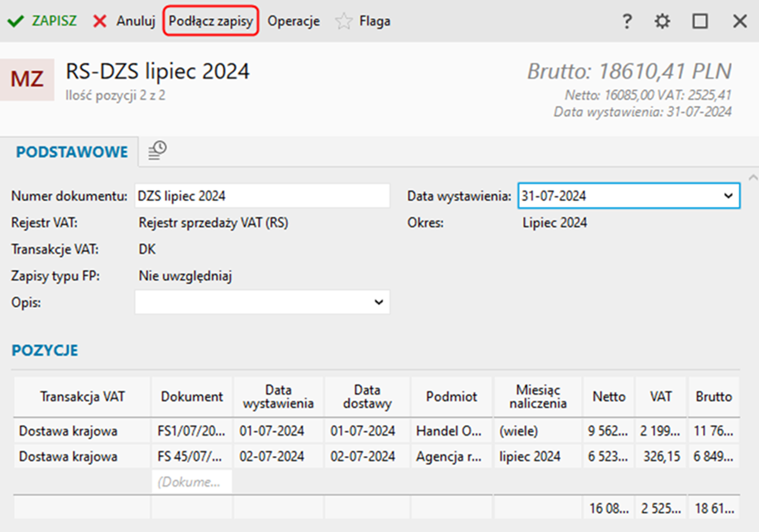Click the Flaga star icon
759x532 pixels.
coord(344,22)
